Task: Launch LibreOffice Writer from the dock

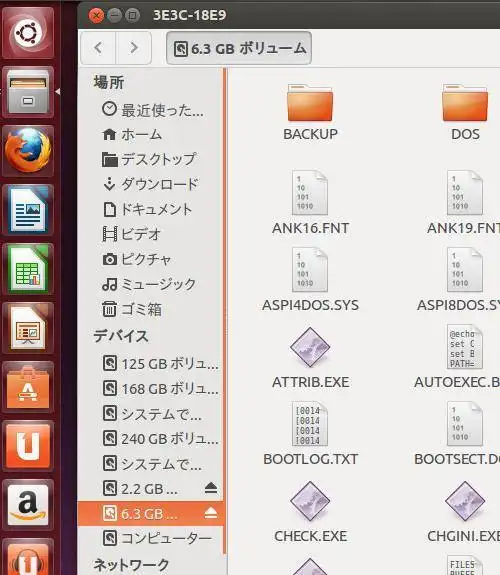Action: point(28,210)
